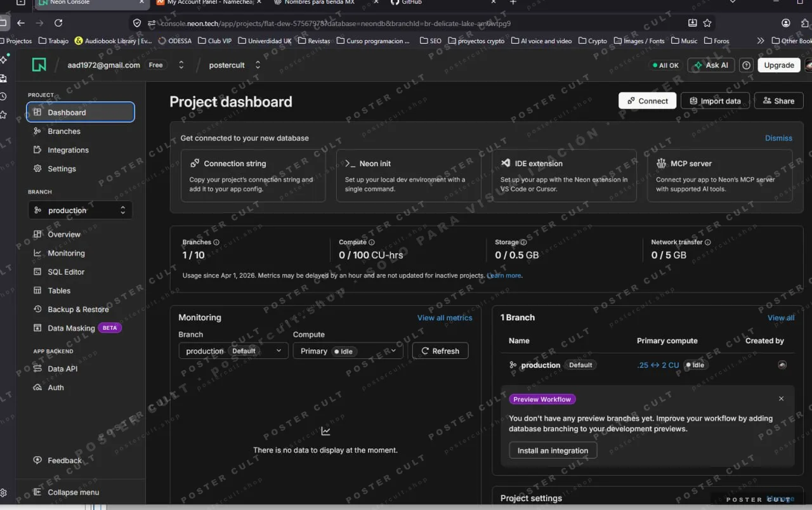Expand the production branch selector
The image size is (812, 510).
coord(81,210)
